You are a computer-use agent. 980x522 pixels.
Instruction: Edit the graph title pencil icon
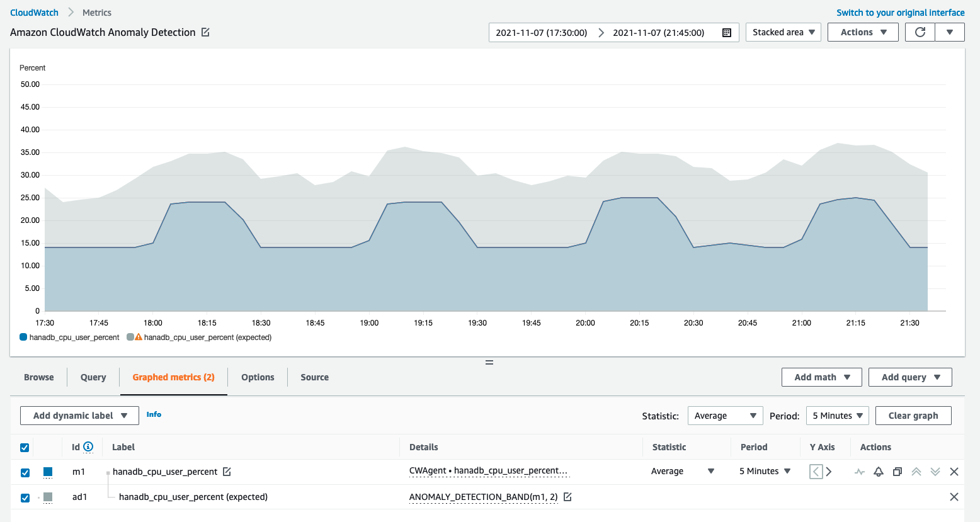pos(205,32)
